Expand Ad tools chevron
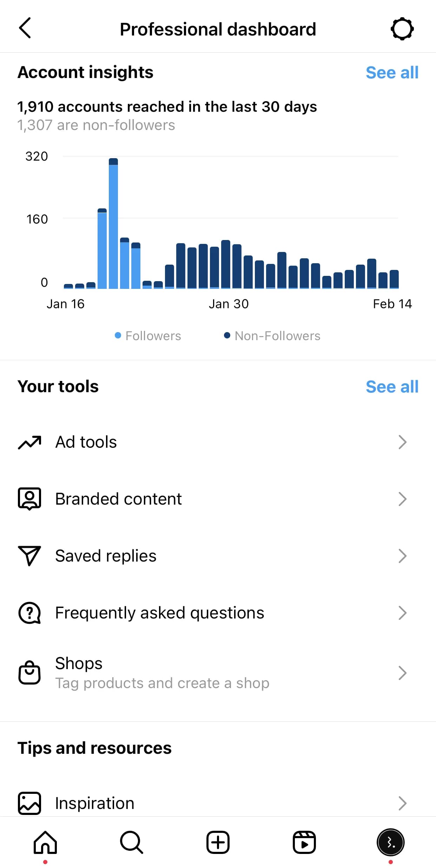 402,442
